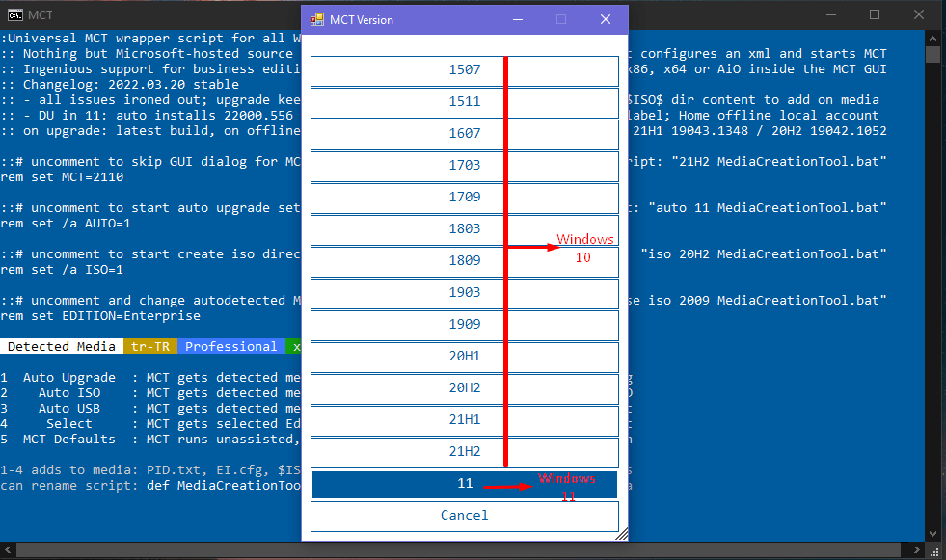Choose the 20H2 version button
Screen dimensions: 946x560
[x=465, y=388]
